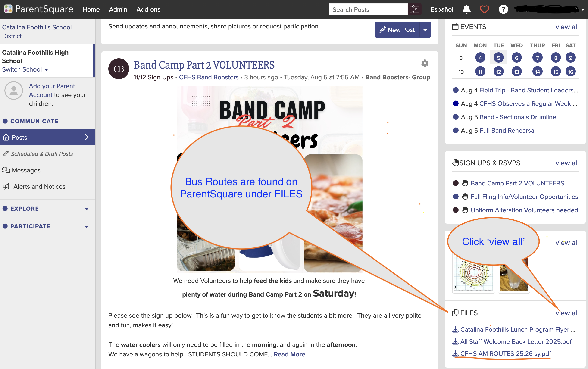This screenshot has width=588, height=369.
Task: Click the ParentSquare logo icon
Action: point(8,9)
